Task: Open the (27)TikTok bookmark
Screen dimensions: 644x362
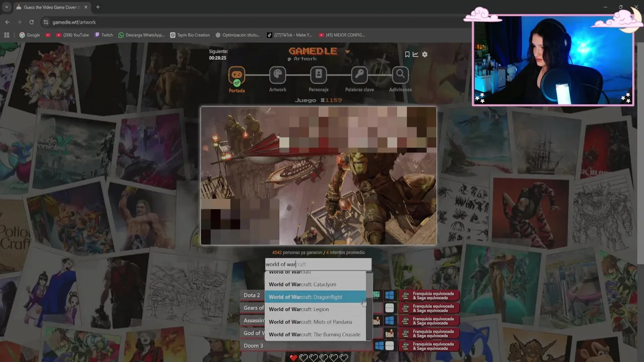Action: [289, 35]
